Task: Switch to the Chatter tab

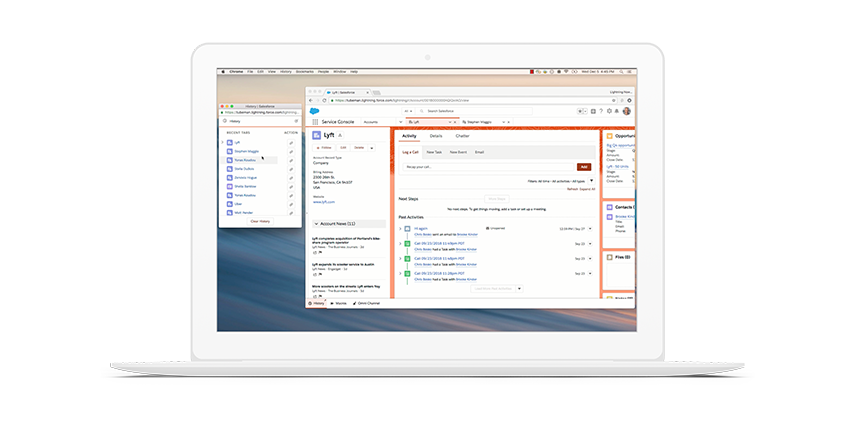Action: click(x=462, y=136)
